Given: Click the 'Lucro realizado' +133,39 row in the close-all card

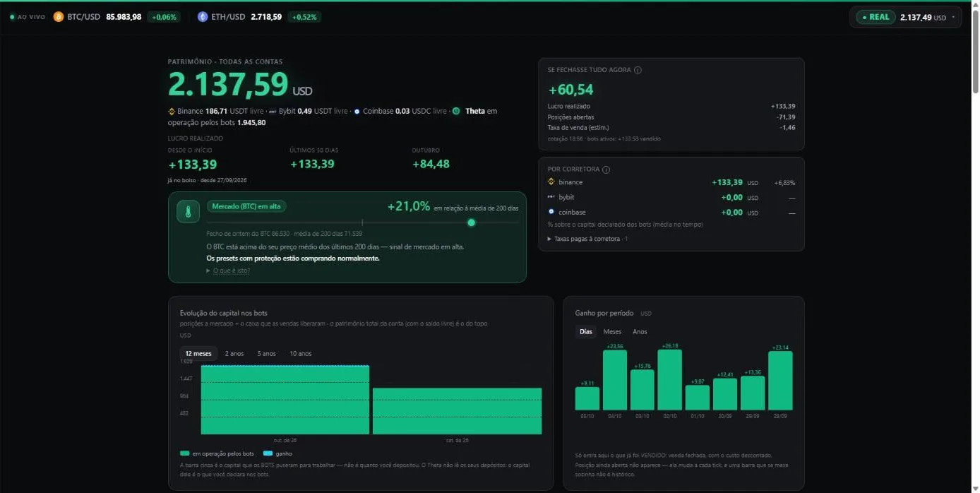Looking at the screenshot, I should pyautogui.click(x=671, y=106).
